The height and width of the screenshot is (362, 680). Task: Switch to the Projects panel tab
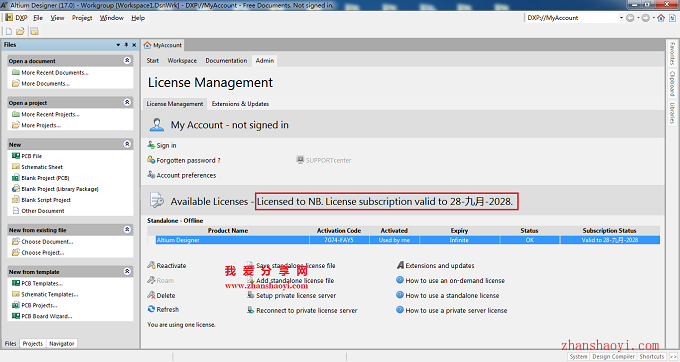coord(33,344)
